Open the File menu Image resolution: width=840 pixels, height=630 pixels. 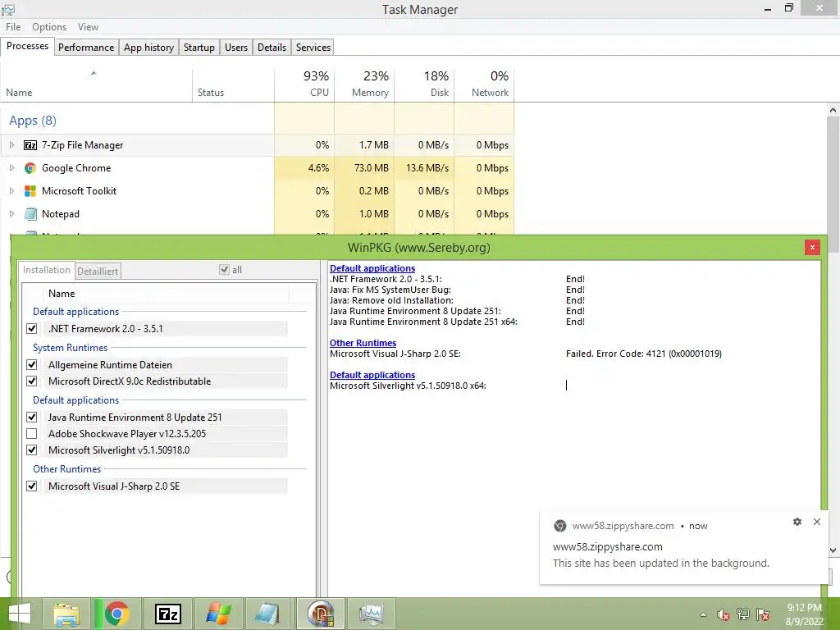pos(13,27)
